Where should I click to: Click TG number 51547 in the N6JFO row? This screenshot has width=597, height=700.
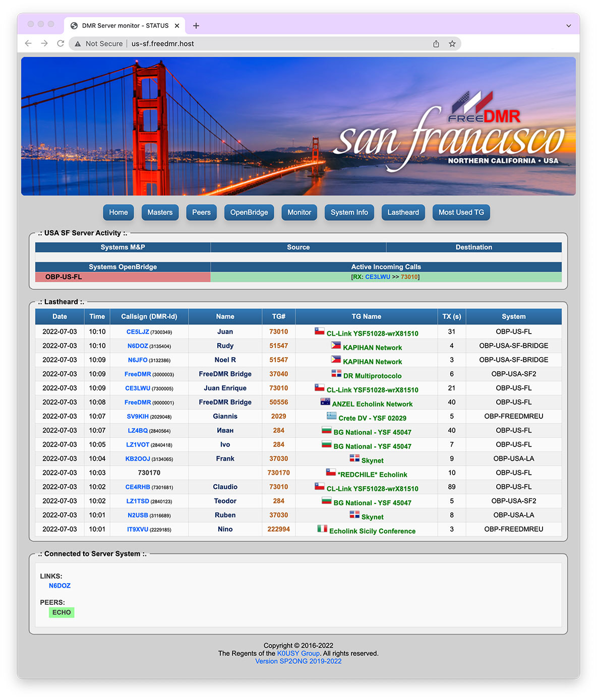tap(279, 360)
